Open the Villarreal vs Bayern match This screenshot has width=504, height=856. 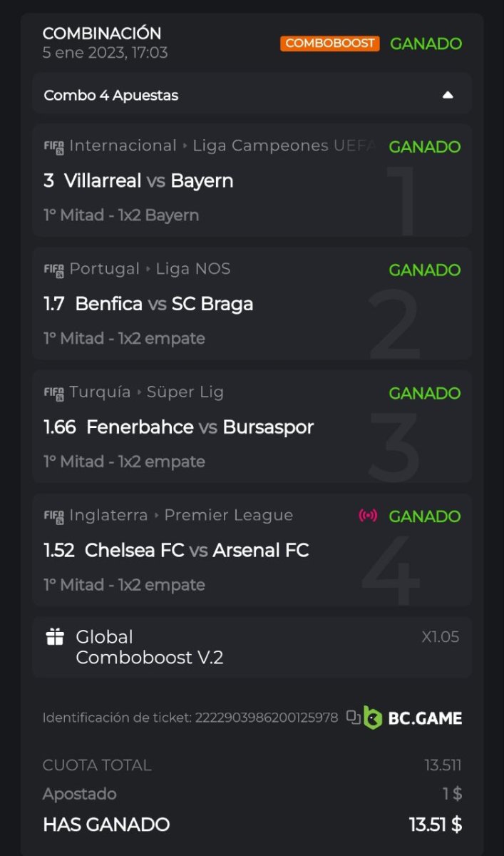click(x=148, y=181)
